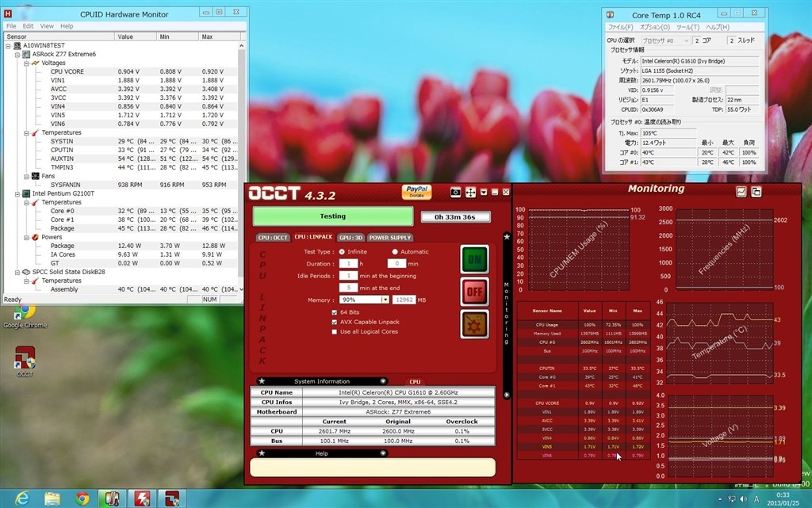Click the window copy icon in Monitoring panel
The image size is (812, 508).
click(x=756, y=192)
